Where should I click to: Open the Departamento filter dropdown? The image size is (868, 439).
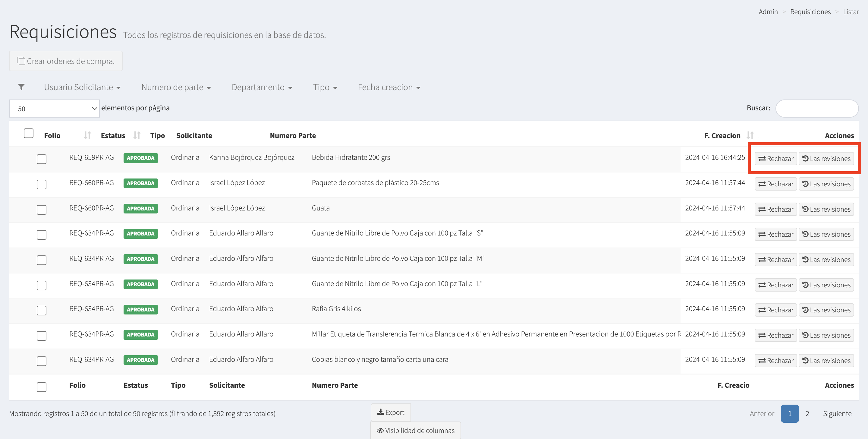pos(262,87)
